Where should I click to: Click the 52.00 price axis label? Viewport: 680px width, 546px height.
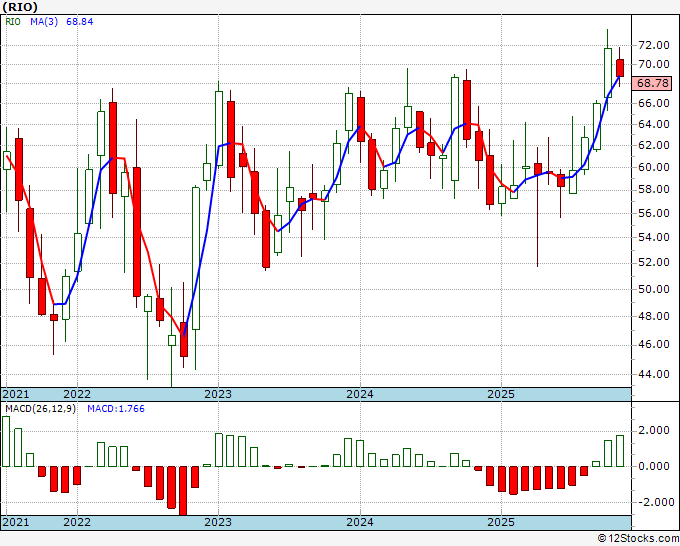click(654, 262)
